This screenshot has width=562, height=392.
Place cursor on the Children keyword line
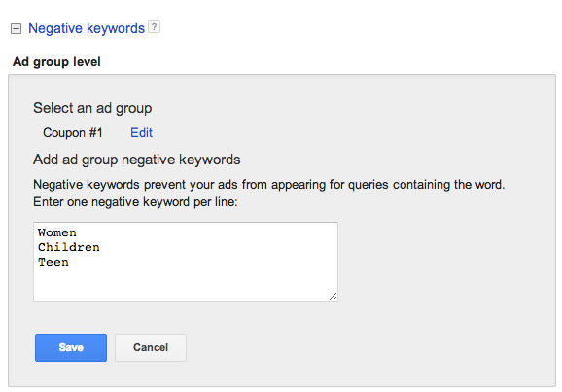pos(69,247)
